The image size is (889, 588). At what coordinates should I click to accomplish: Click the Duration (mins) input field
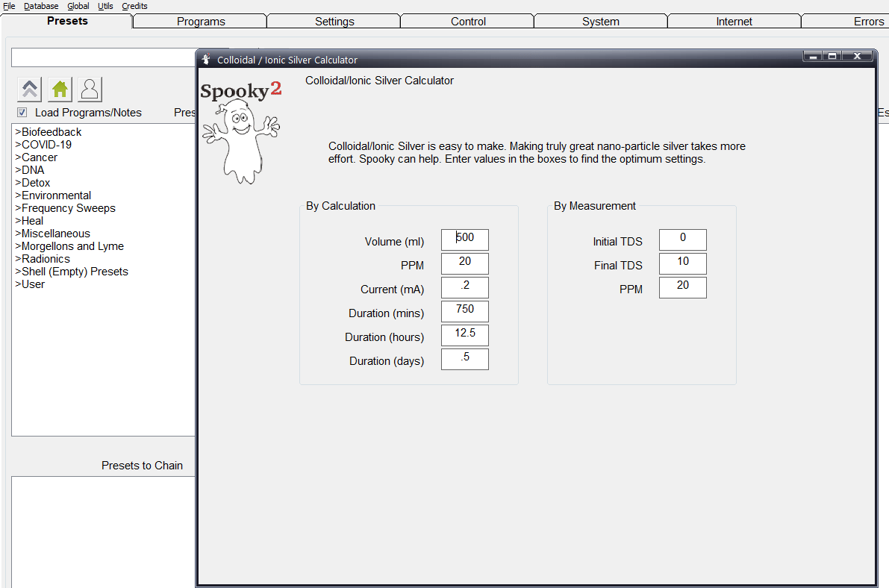465,311
